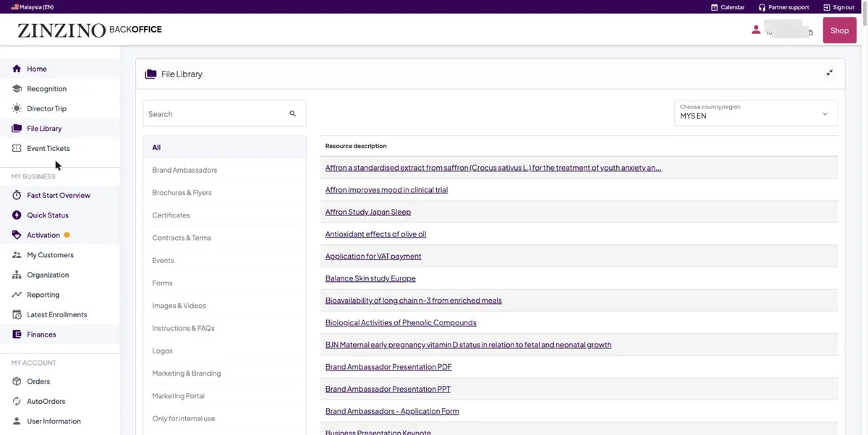Screen dimensions: 868x435
Task: Select the Contracts & Terms category
Action: coord(224,238)
